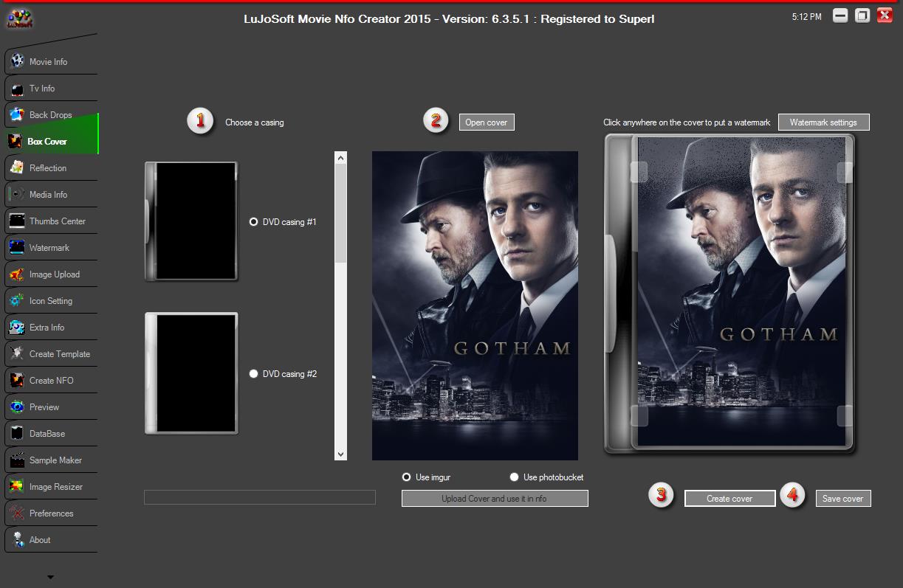Click the Preview eye icon
This screenshot has height=588, width=903.
point(17,407)
